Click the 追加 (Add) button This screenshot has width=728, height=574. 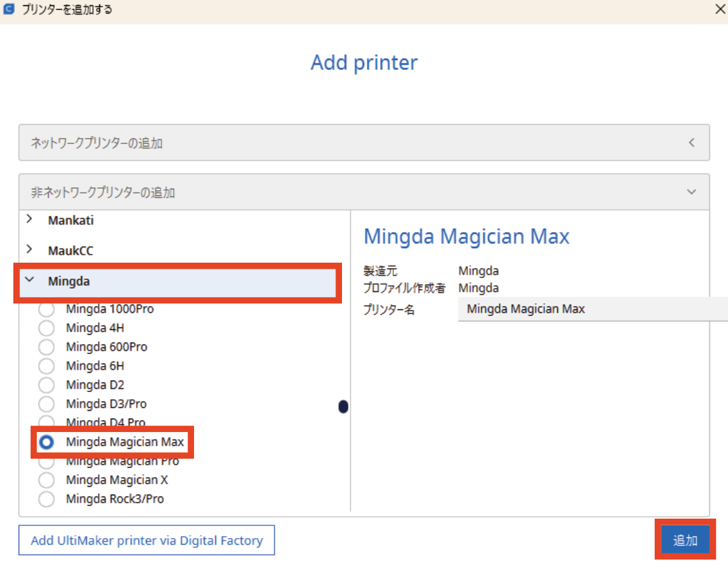(x=685, y=540)
